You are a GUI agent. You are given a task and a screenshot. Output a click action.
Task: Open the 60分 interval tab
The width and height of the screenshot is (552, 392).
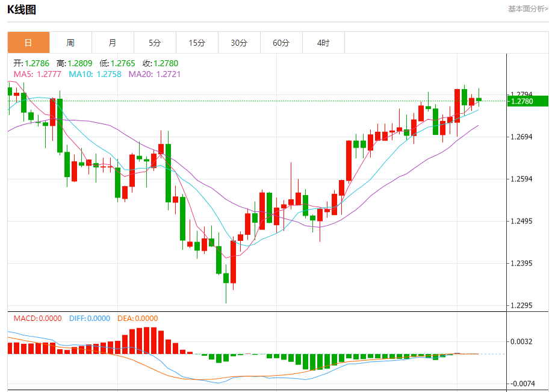point(281,43)
